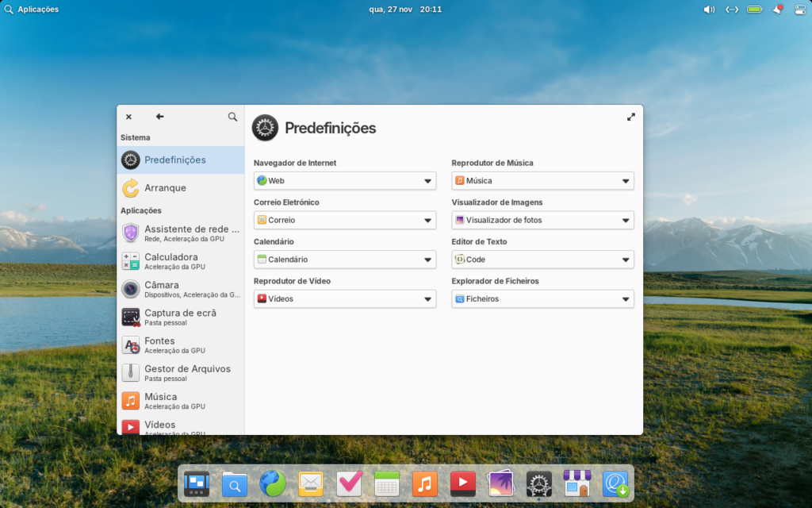This screenshot has width=812, height=508.
Task: Launch Calendar from the dock
Action: 387,483
